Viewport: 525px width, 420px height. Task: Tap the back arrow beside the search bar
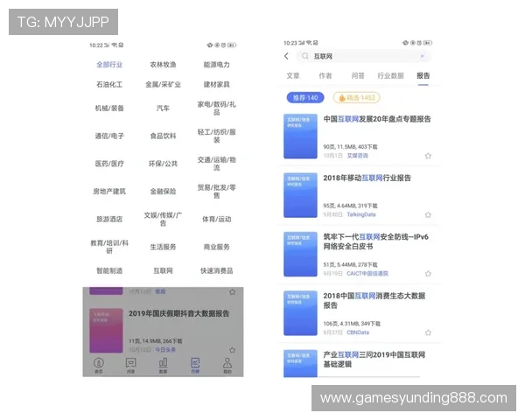click(286, 56)
